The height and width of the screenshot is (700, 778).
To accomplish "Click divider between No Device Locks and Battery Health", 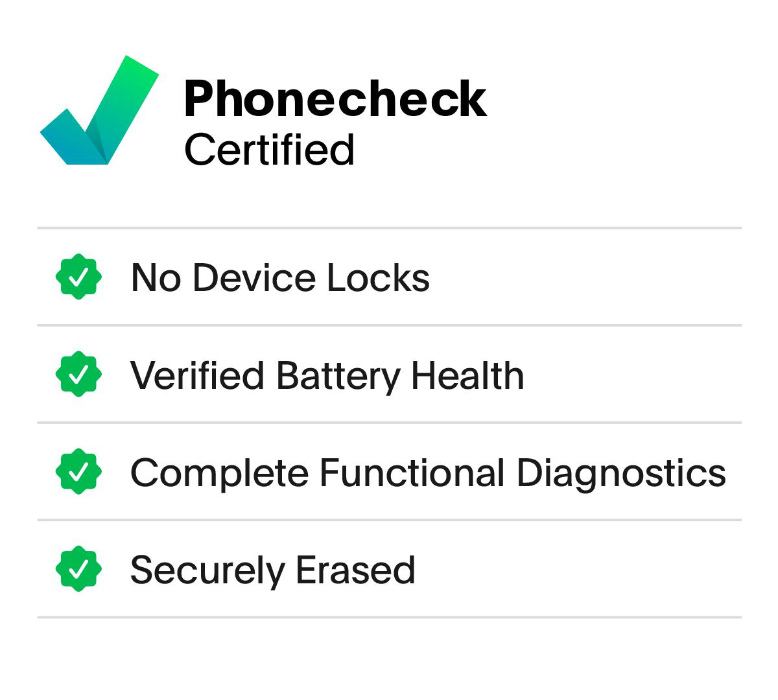I will 389,325.
